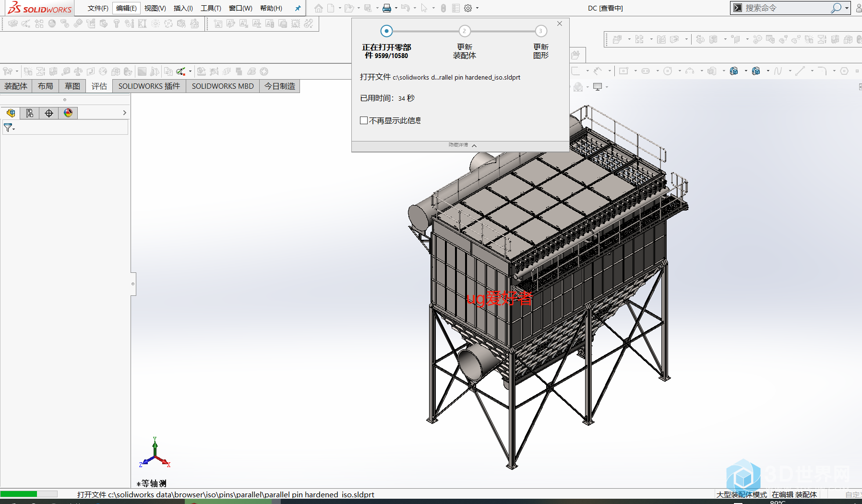Click the New document icon
This screenshot has width=862, height=504.
tap(331, 8)
